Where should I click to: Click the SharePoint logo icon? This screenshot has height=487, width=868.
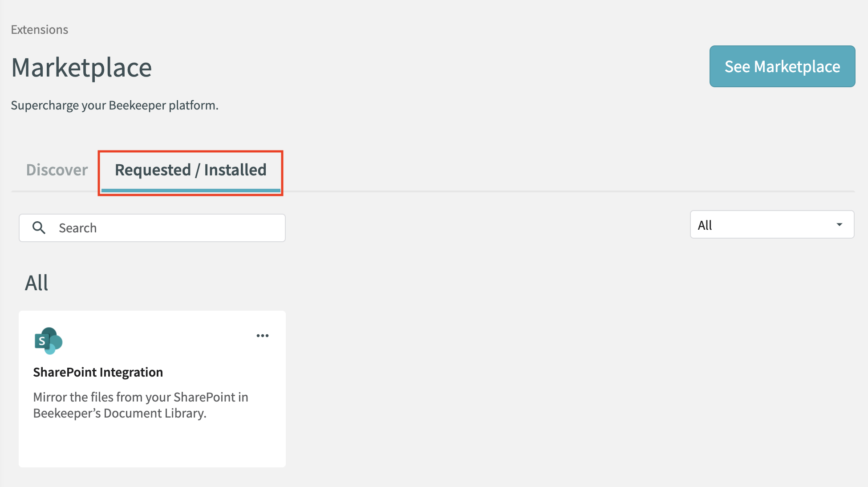(x=49, y=341)
